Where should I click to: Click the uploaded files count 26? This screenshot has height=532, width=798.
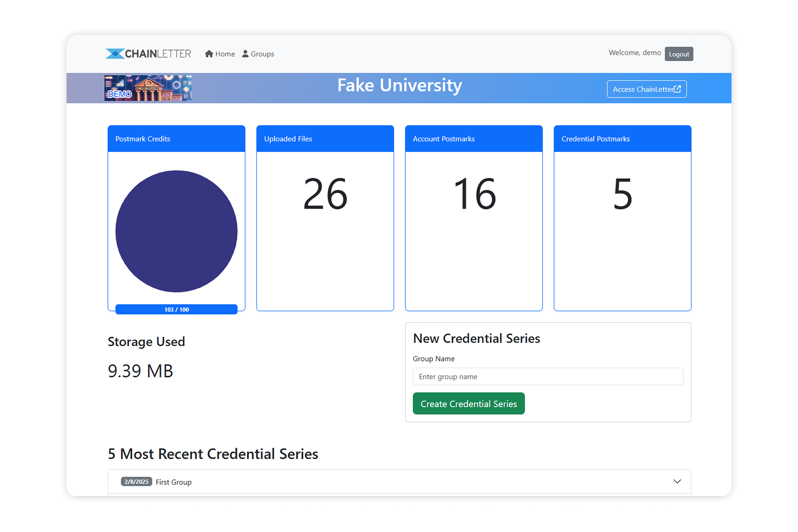point(325,194)
